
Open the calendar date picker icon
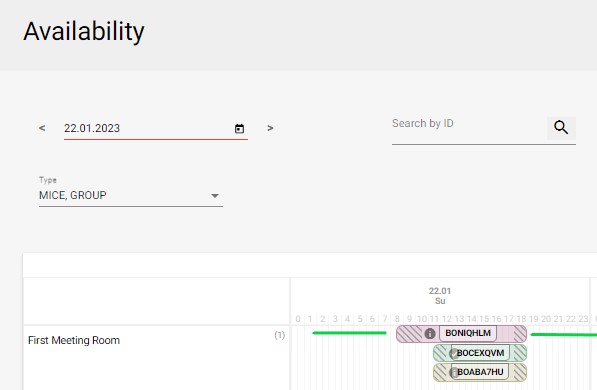(239, 129)
